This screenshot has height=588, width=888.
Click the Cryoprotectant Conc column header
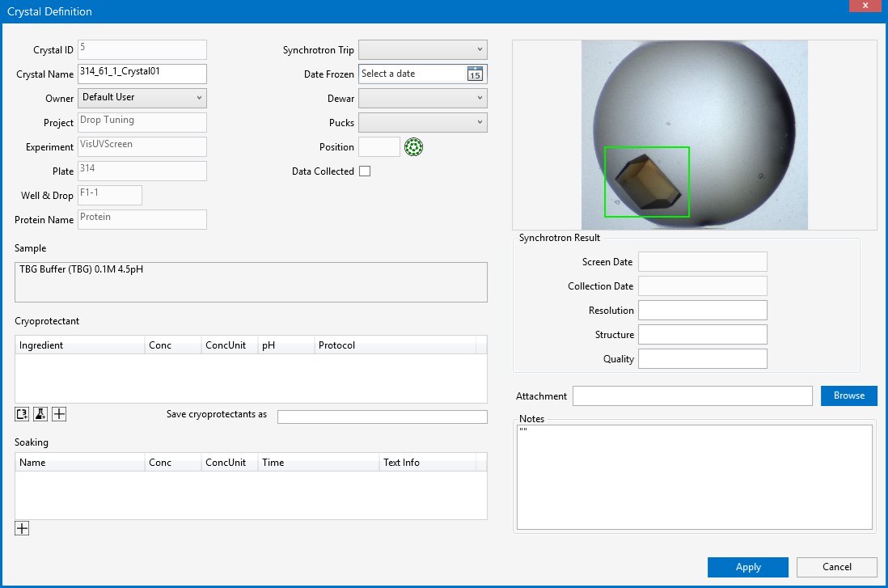pos(173,345)
